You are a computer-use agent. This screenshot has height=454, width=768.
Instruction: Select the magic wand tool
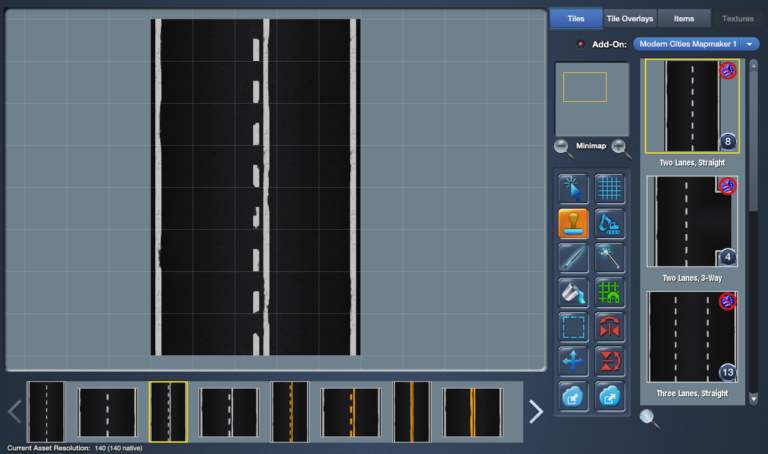click(x=609, y=258)
